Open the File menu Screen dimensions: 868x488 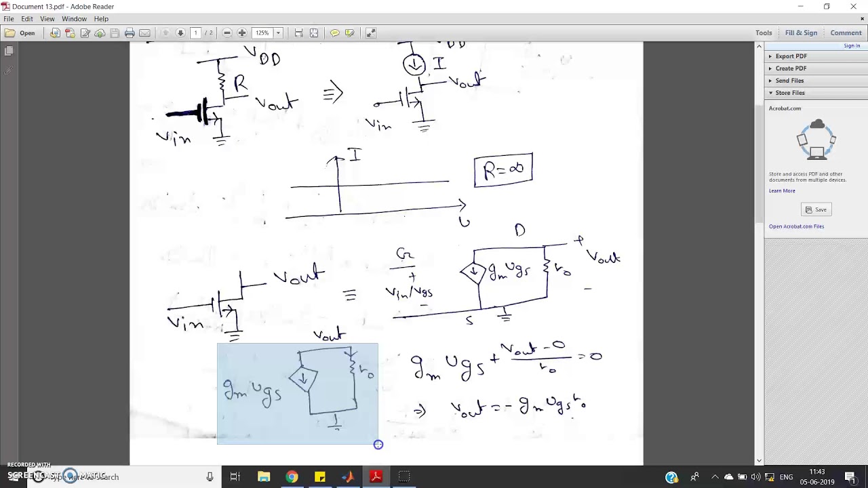9,19
